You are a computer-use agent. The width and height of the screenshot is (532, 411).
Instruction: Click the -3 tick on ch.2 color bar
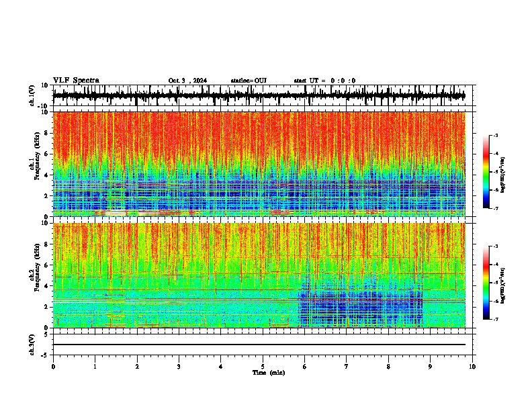click(496, 246)
